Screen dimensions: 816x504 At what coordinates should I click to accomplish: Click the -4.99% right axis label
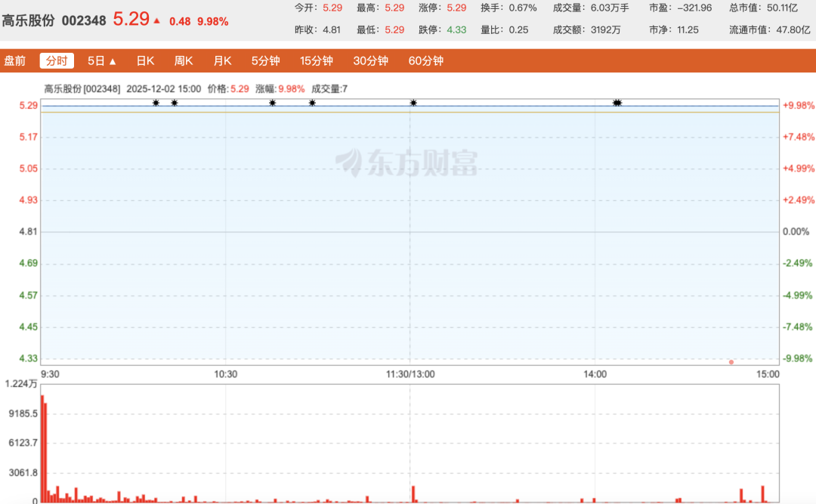tap(797, 295)
